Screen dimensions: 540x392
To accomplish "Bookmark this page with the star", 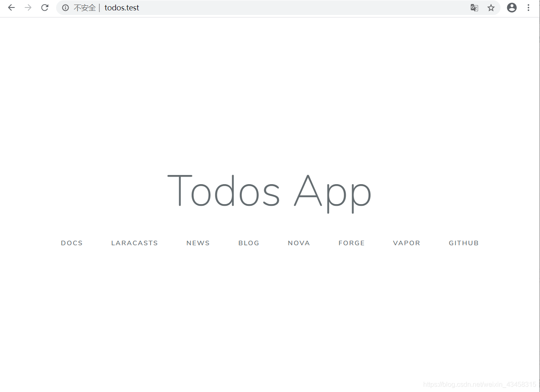I will pos(491,7).
